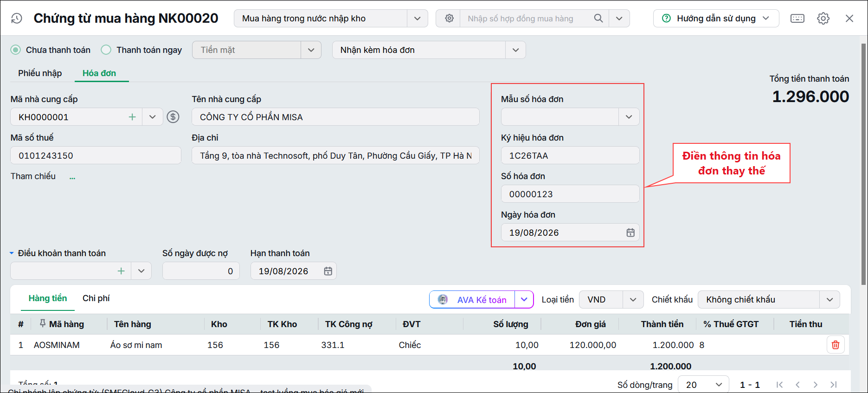Go to next page arrow
This screenshot has width=868, height=393.
click(x=815, y=385)
